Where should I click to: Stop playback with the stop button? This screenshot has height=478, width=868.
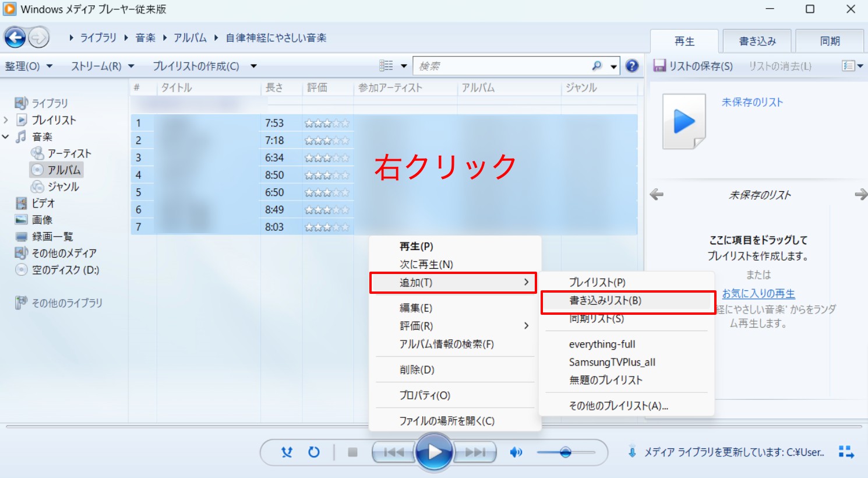coord(352,452)
